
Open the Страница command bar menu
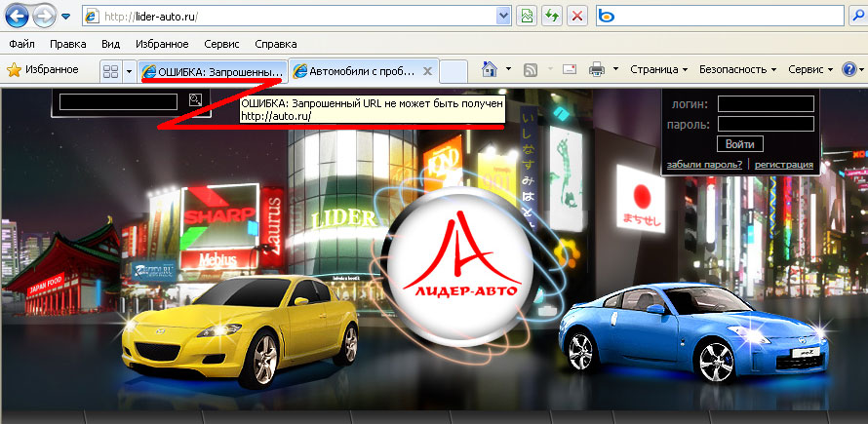click(x=658, y=70)
